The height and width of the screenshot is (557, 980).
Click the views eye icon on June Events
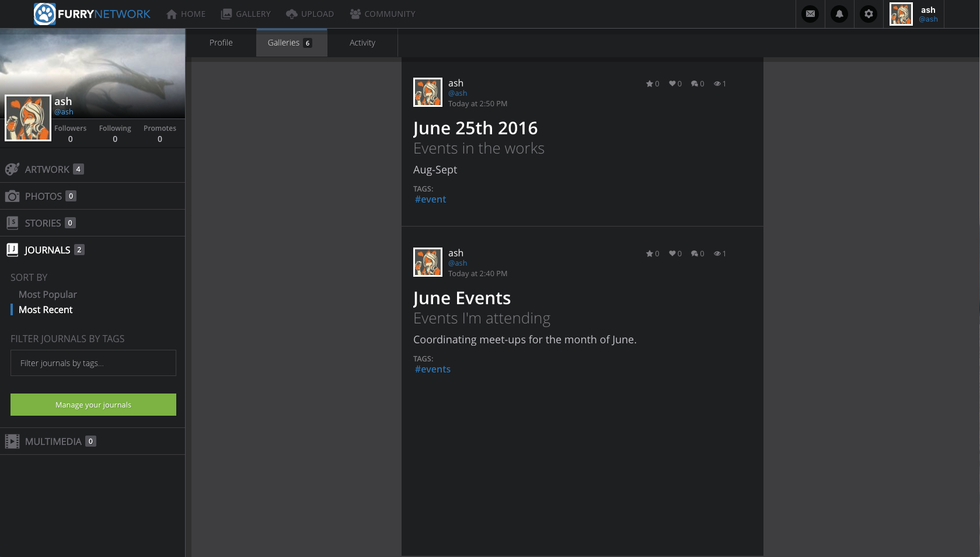pyautogui.click(x=717, y=254)
